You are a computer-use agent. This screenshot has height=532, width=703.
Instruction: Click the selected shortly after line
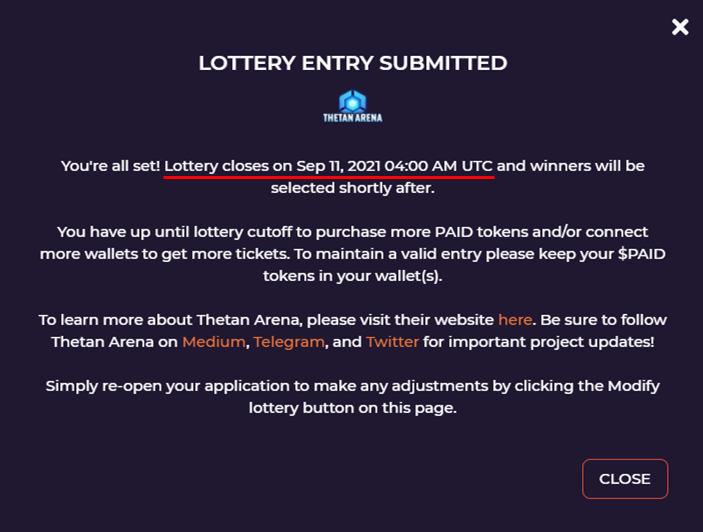click(353, 188)
